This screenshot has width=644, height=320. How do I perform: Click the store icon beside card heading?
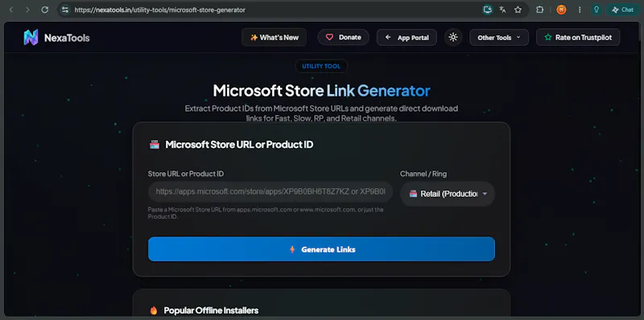pyautogui.click(x=155, y=145)
